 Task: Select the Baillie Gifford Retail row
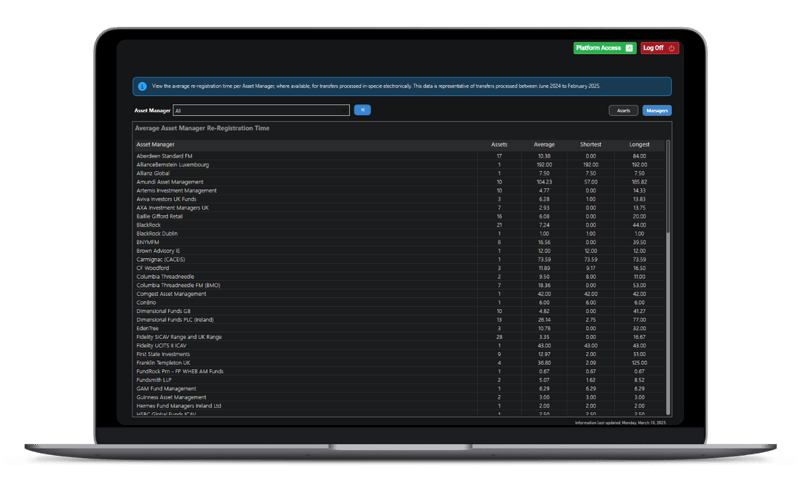(400, 216)
